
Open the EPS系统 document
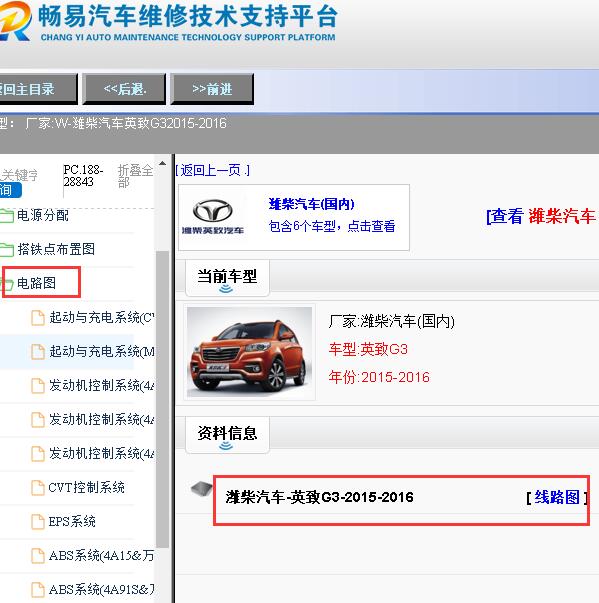(x=72, y=521)
